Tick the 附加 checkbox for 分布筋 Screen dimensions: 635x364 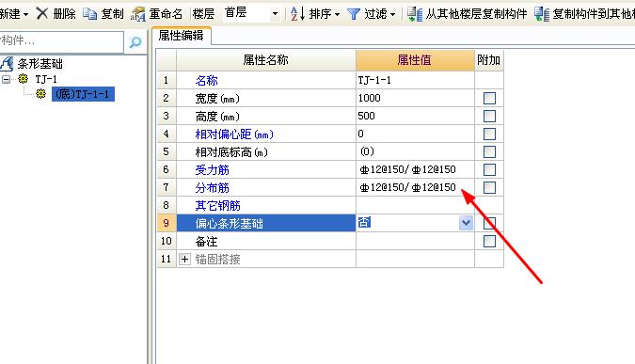click(489, 187)
